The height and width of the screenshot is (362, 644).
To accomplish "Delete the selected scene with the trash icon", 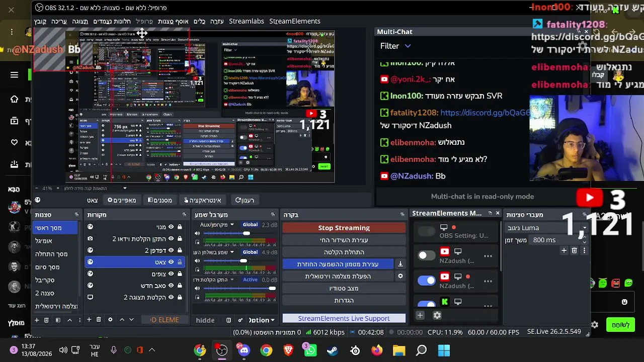I will coord(46,320).
